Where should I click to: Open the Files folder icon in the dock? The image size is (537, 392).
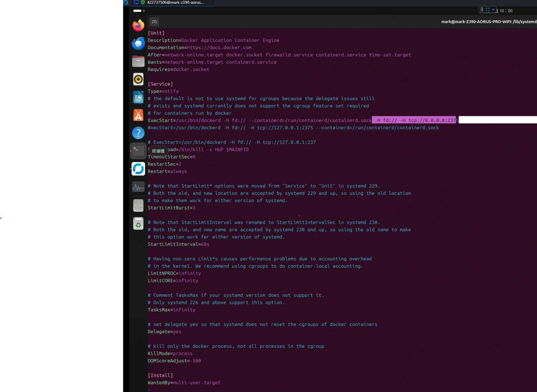[x=138, y=61]
